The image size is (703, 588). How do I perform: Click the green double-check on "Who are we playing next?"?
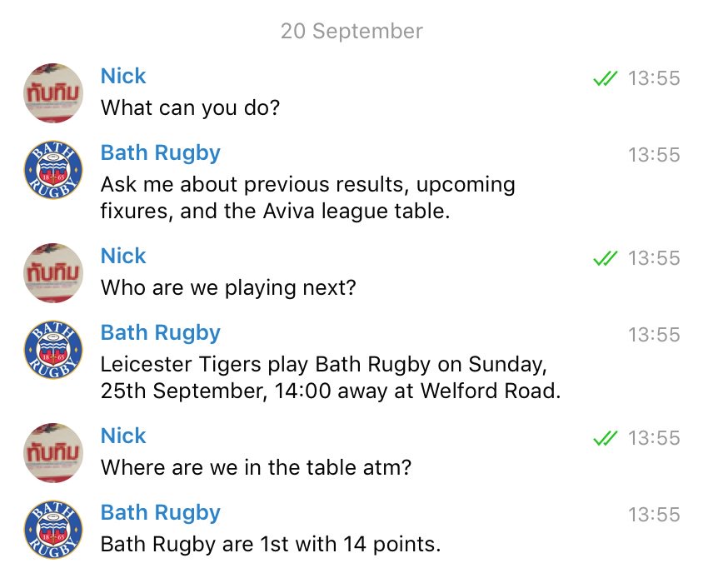click(605, 259)
